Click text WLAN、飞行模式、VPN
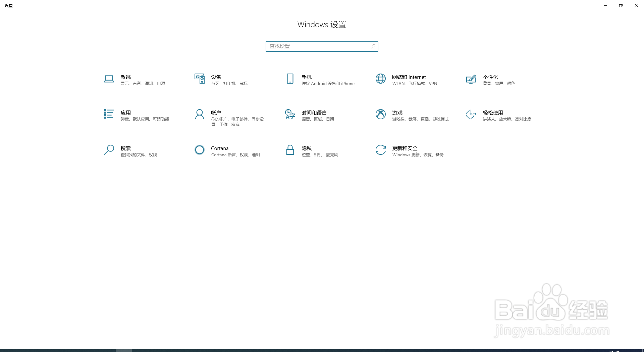The height and width of the screenshot is (352, 644). 415,84
